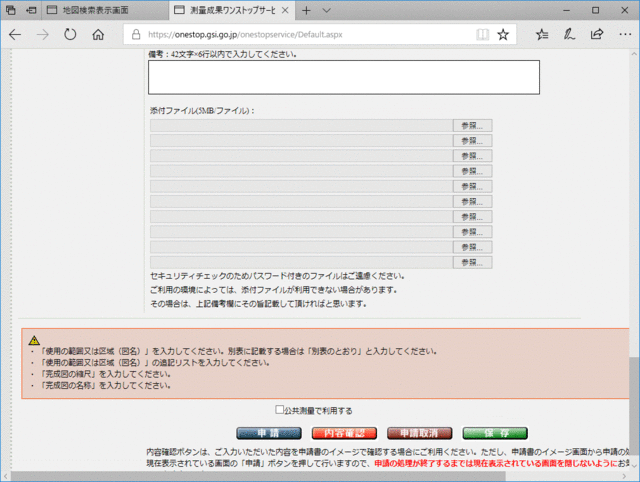The height and width of the screenshot is (482, 640).
Task: Reload the page with Refresh icon
Action: coord(70,35)
